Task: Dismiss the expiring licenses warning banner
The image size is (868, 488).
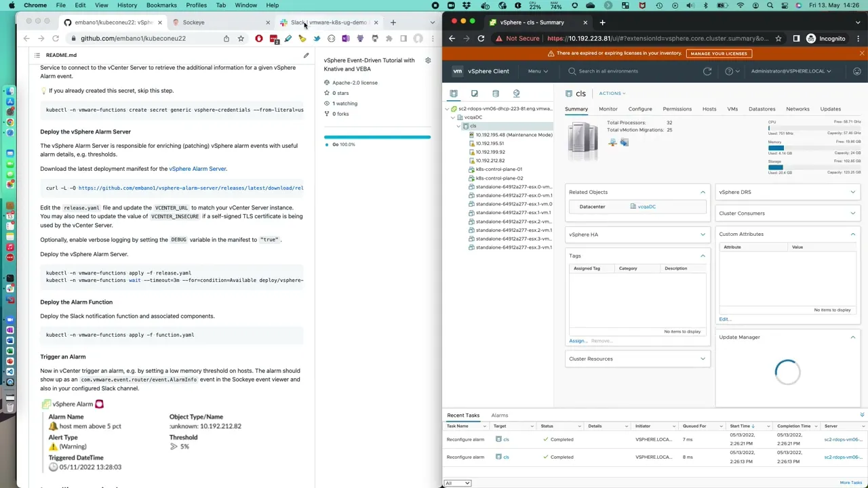Action: pyautogui.click(x=862, y=53)
